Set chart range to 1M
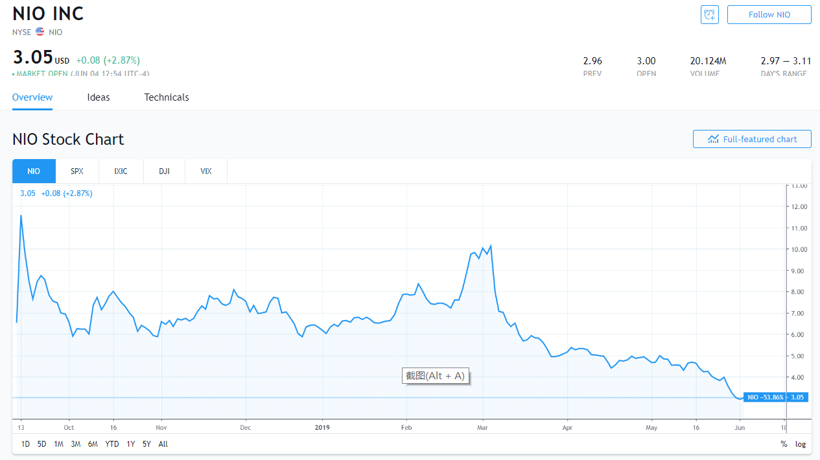820x460 pixels. tap(59, 444)
